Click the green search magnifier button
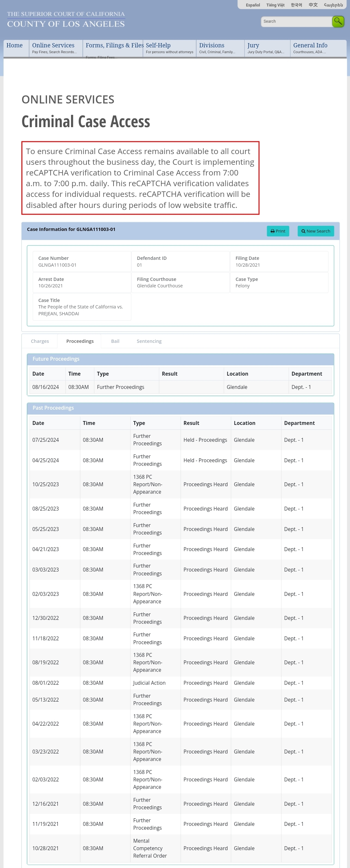This screenshot has width=350, height=868. [x=338, y=21]
